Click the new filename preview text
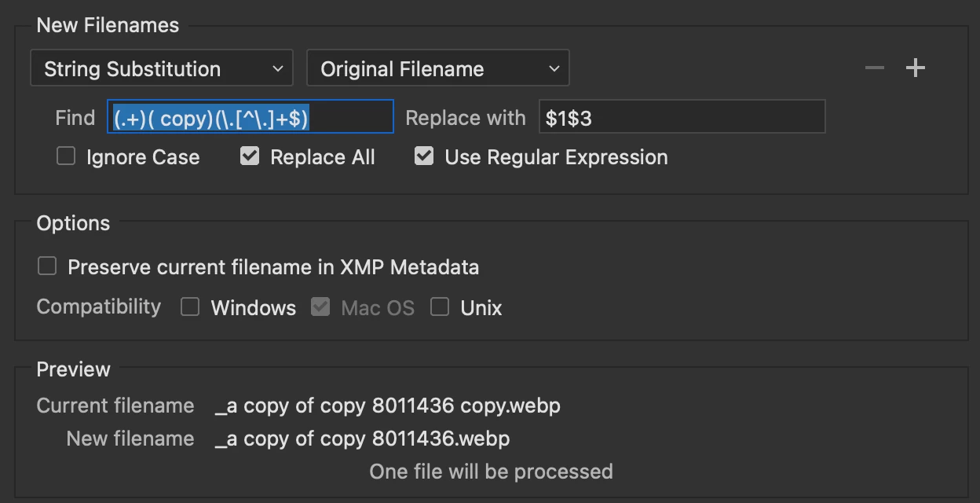 tap(362, 439)
